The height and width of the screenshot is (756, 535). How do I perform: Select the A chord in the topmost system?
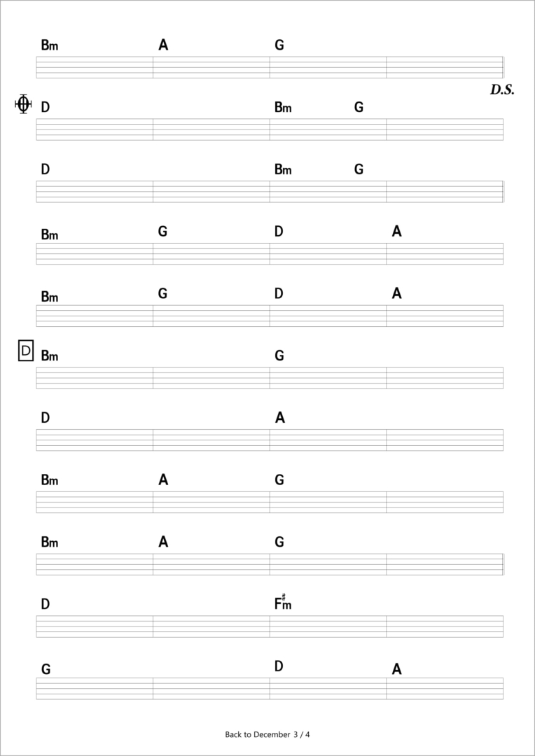click(163, 45)
